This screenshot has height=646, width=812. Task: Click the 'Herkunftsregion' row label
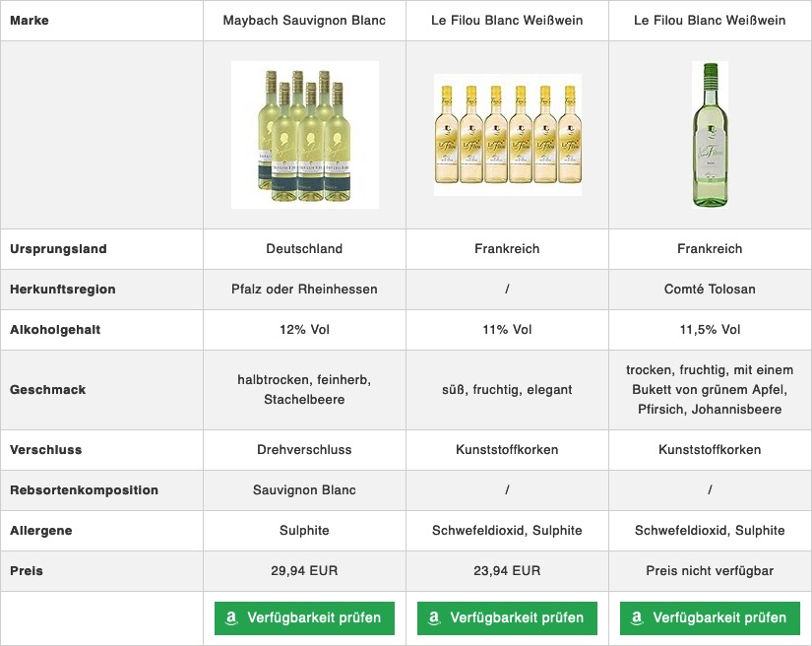(63, 290)
